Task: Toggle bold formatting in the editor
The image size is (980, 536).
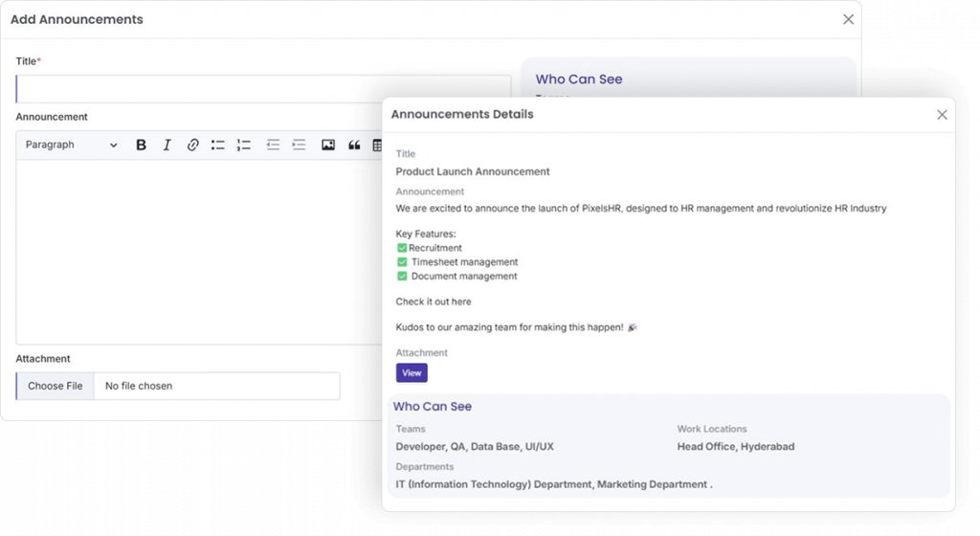Action: (142, 145)
